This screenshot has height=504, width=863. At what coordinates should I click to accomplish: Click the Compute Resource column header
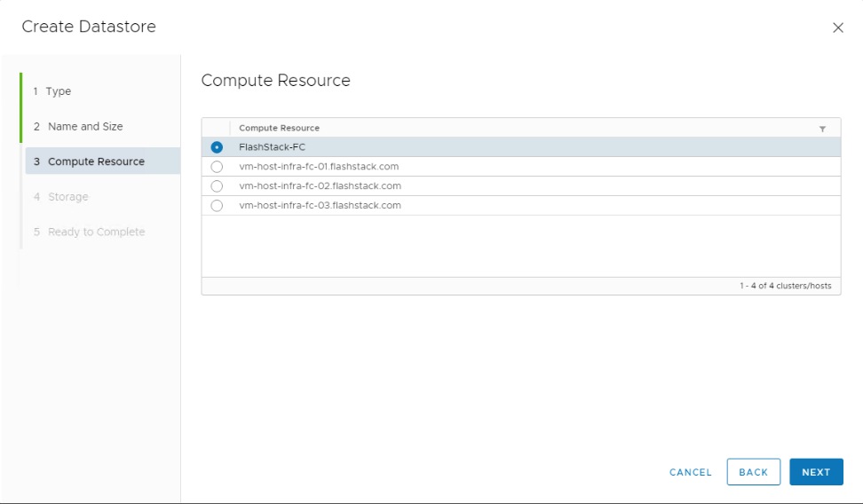279,128
